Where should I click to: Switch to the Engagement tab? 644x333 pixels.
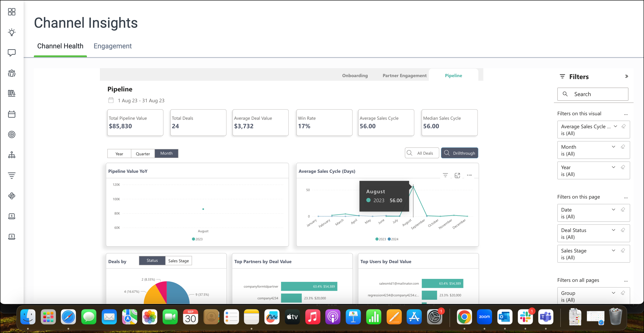112,46
